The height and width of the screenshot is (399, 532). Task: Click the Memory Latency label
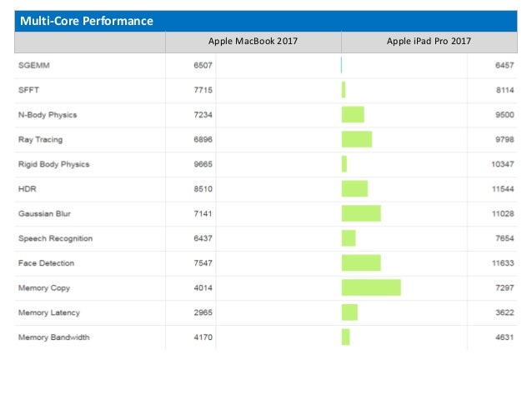pos(48,312)
